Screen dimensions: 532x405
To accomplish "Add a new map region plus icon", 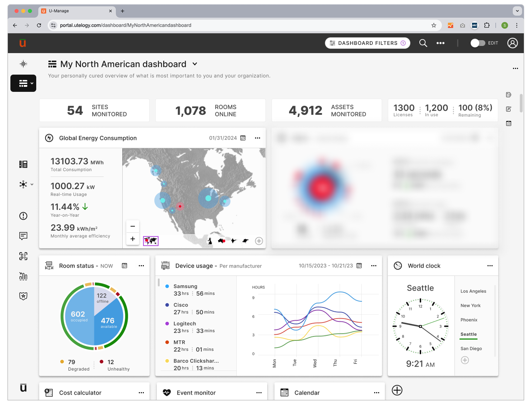I will (x=259, y=241).
